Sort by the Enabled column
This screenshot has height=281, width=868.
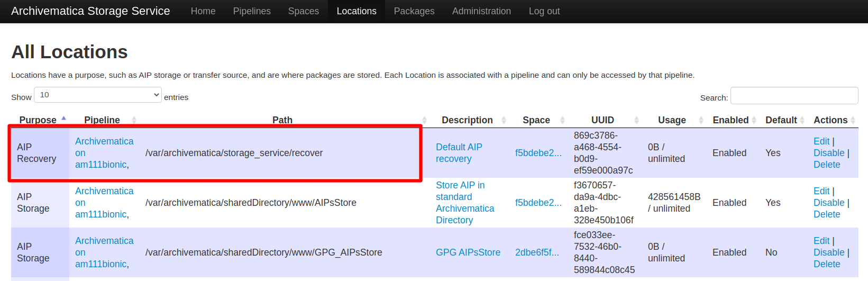[x=754, y=120]
